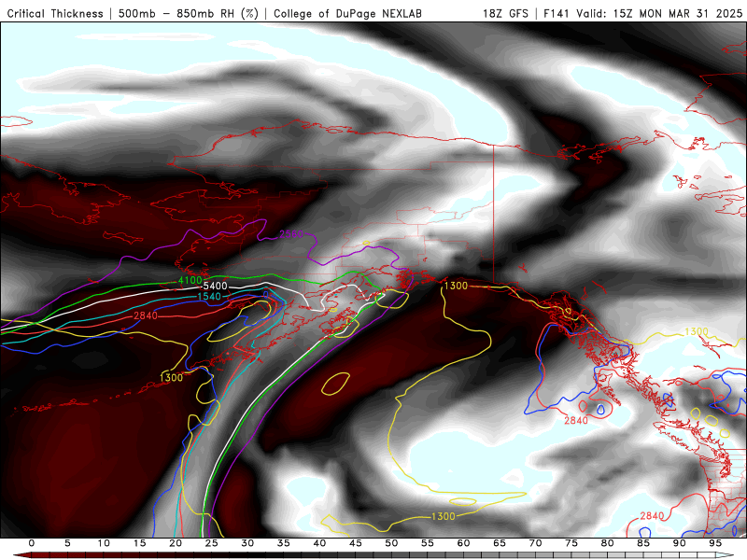Screen dimensions: 747x560
Task: Click the cyan "1540" contour label
Action: (209, 297)
